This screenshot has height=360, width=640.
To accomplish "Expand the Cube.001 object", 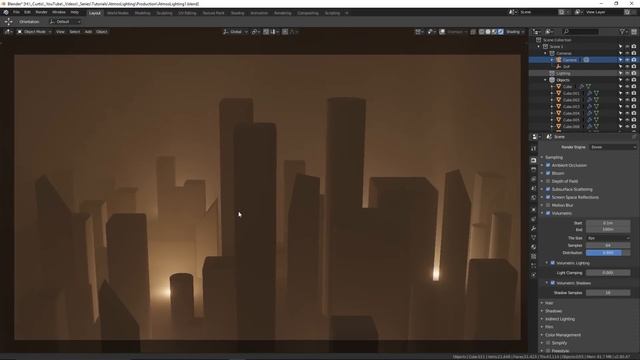I will [x=552, y=93].
